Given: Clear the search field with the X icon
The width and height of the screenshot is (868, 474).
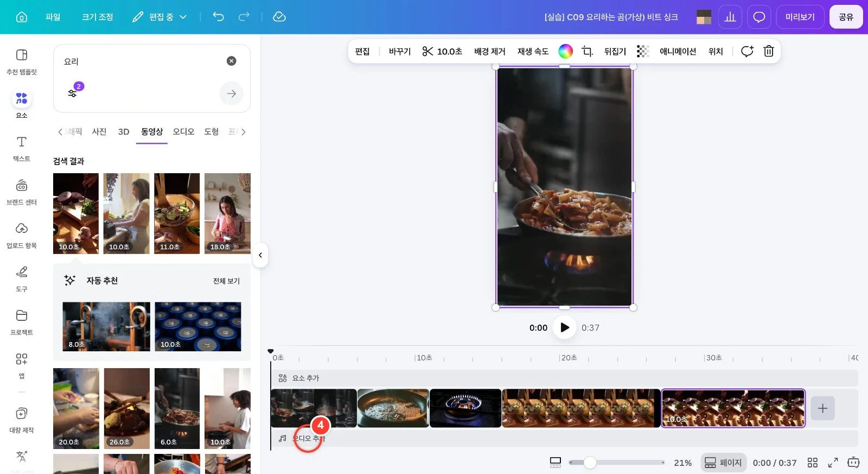Looking at the screenshot, I should (x=232, y=61).
